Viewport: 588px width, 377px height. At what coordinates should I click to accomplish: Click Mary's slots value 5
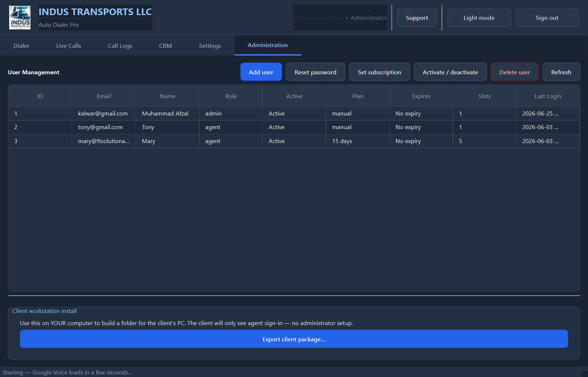click(484, 141)
